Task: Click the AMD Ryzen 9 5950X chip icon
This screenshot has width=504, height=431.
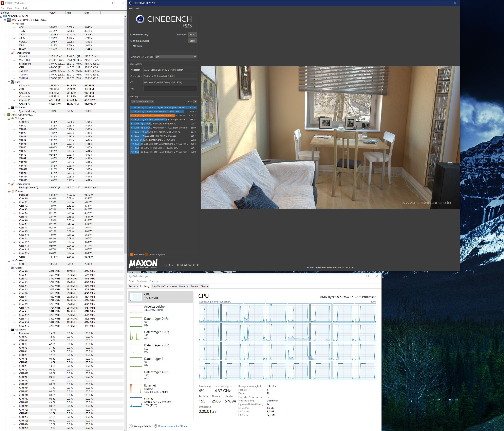Action: (x=9, y=115)
